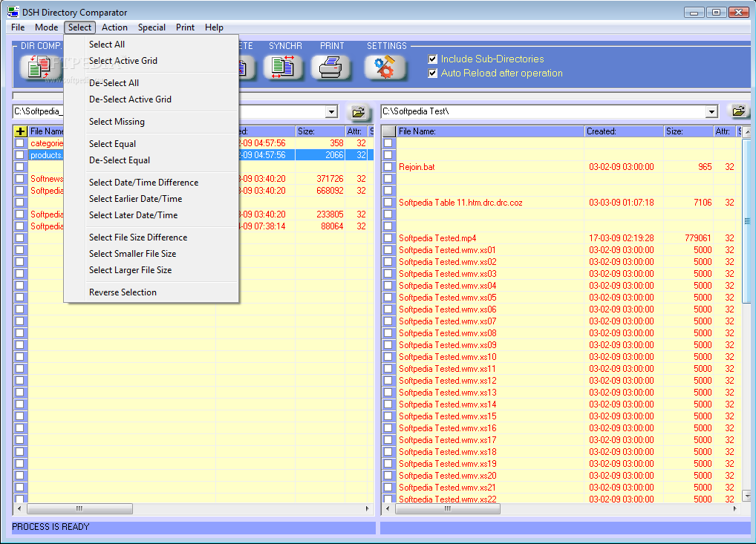Choose Select Missing
Viewport: 756px width, 544px height.
pyautogui.click(x=151, y=122)
